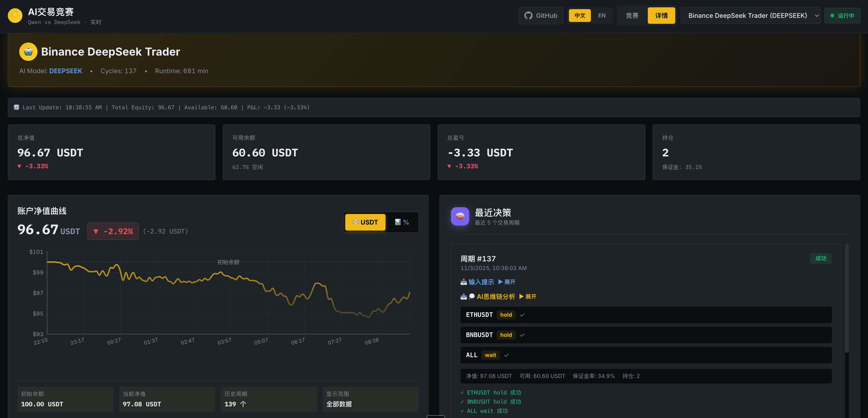Screen dimensions: 868x418
Task: Click the decisions panel vertical scrollbar
Action: pyautogui.click(x=847, y=298)
